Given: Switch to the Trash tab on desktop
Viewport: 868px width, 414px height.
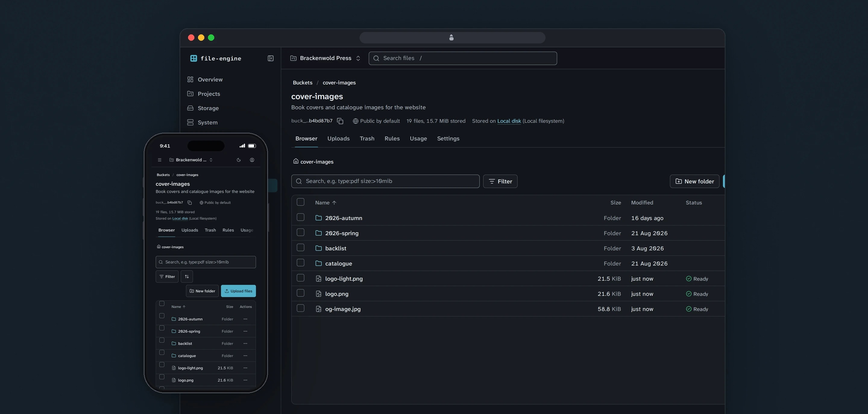Looking at the screenshot, I should (x=367, y=138).
